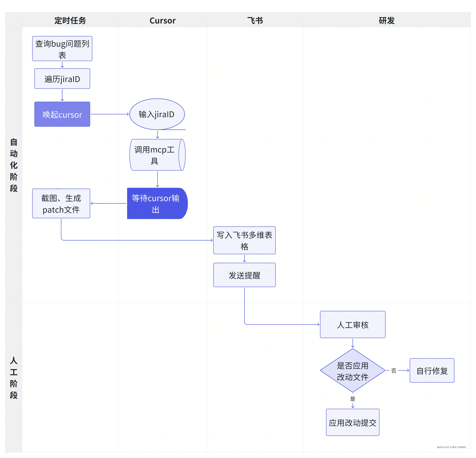
Task: Select the 研发 lane header
Action: (387, 20)
